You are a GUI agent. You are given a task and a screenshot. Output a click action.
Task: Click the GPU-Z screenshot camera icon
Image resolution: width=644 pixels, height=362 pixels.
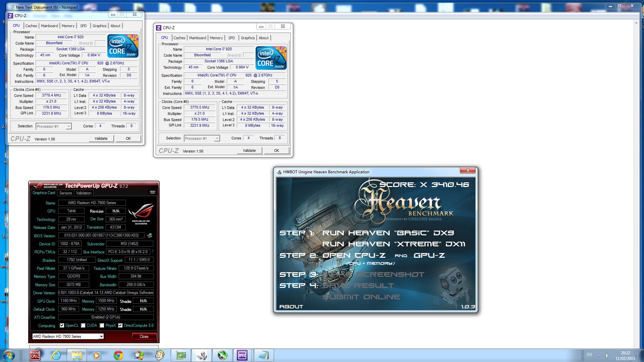pyautogui.click(x=153, y=192)
